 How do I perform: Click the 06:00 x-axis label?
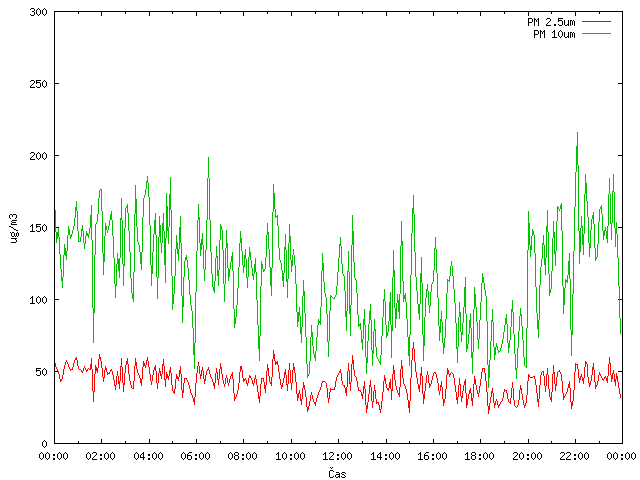click(x=196, y=456)
